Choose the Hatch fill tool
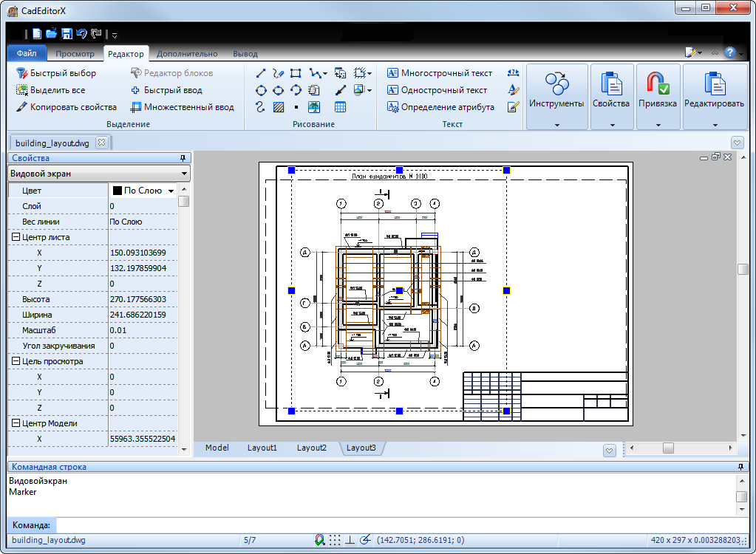Image resolution: width=756 pixels, height=554 pixels. pyautogui.click(x=279, y=107)
